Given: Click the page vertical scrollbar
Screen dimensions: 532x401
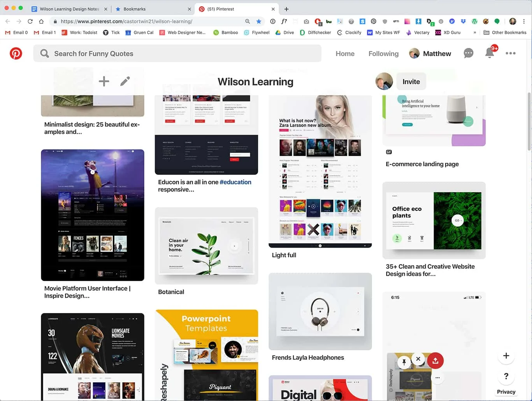Looking at the screenshot, I should coord(529,121).
